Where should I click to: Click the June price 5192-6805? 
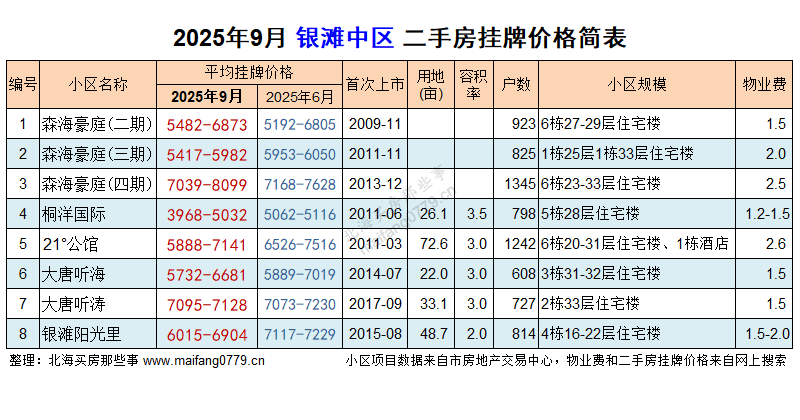point(300,125)
